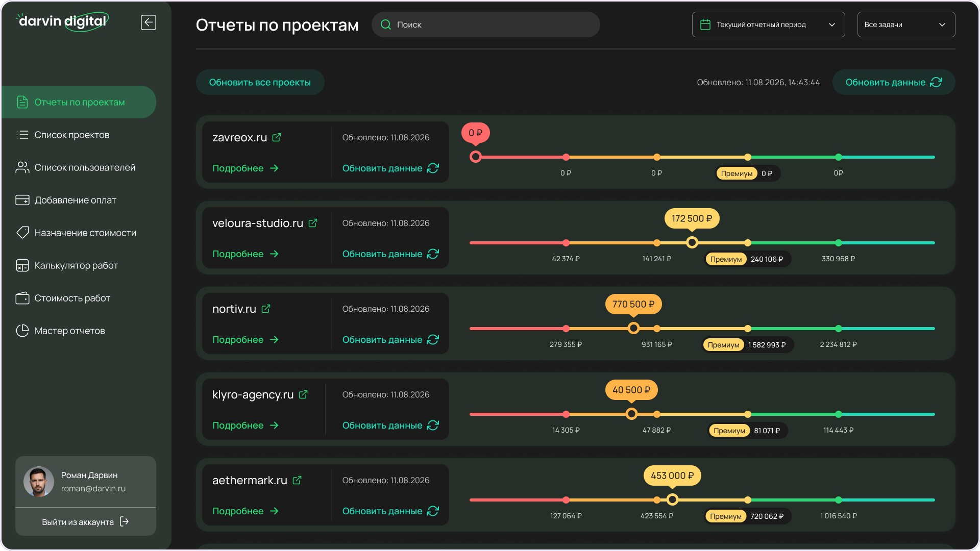Refresh data for aethermark.ru
980x551 pixels.
pos(390,511)
